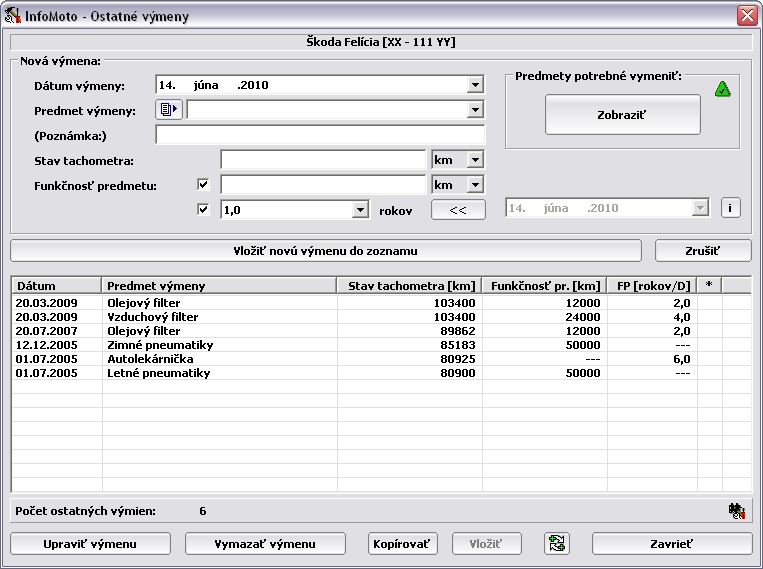Click the 85183 tachometer value
Viewport: 763px width, 569px height.
pyautogui.click(x=457, y=345)
